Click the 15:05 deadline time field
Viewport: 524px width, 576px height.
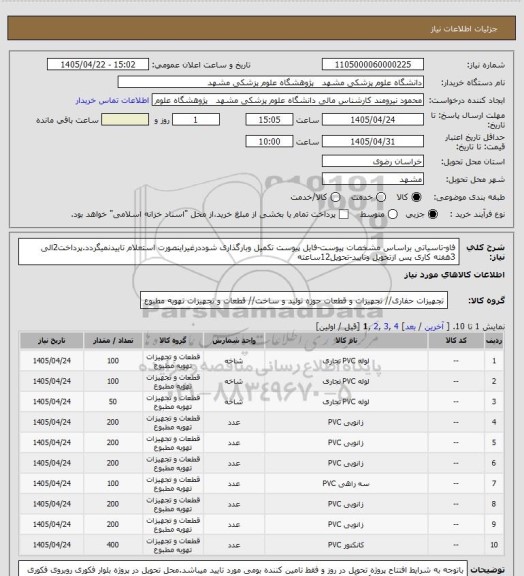click(x=269, y=120)
